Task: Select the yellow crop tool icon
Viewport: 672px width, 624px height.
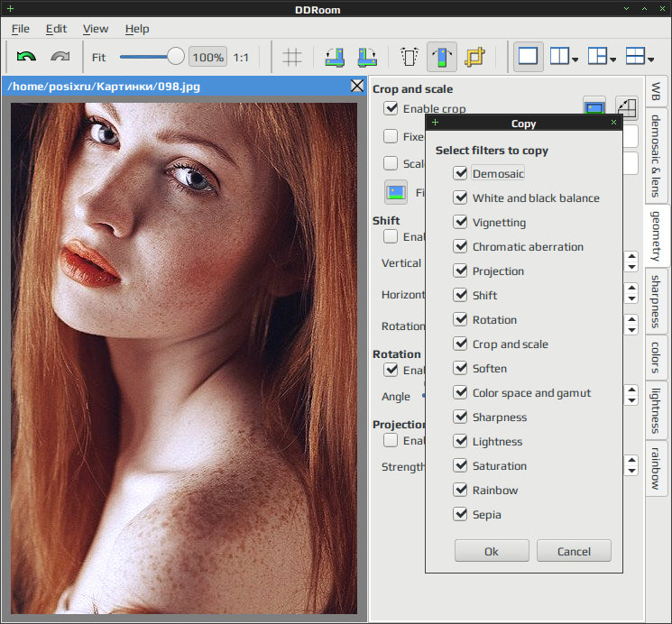Action: click(x=474, y=57)
